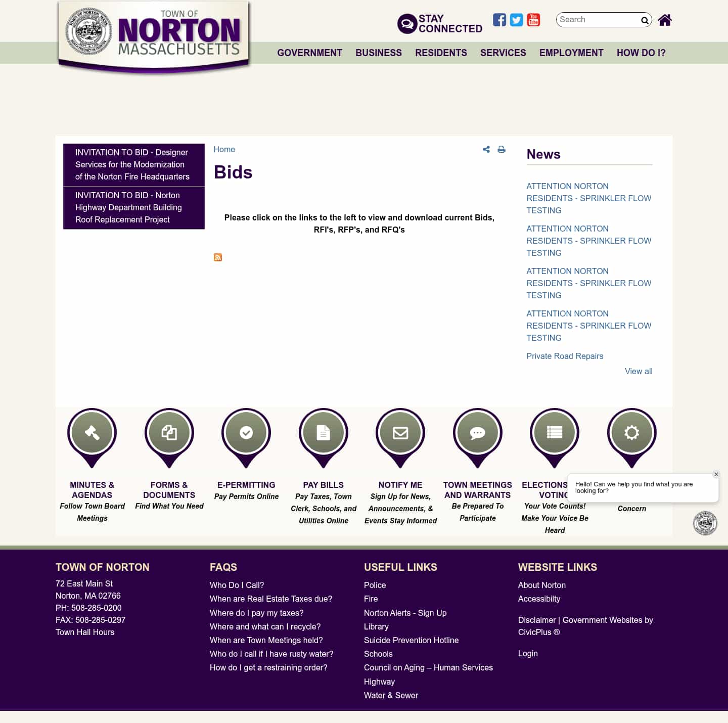
Task: Click the home icon near the search bar
Action: [x=664, y=20]
